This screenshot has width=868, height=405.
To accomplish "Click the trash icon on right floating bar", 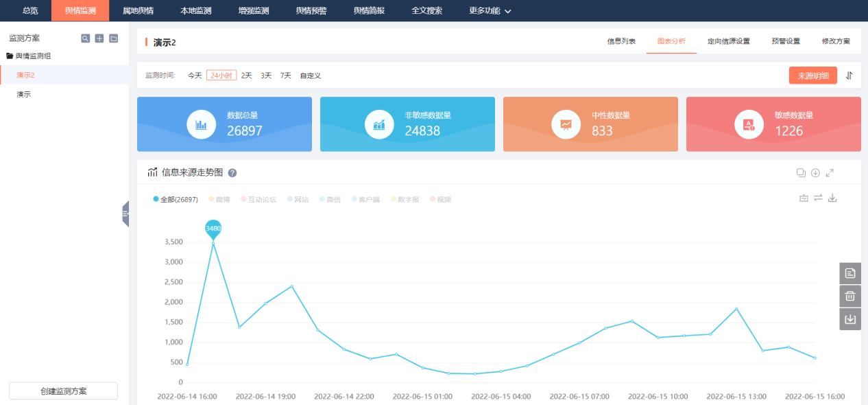I will click(850, 297).
